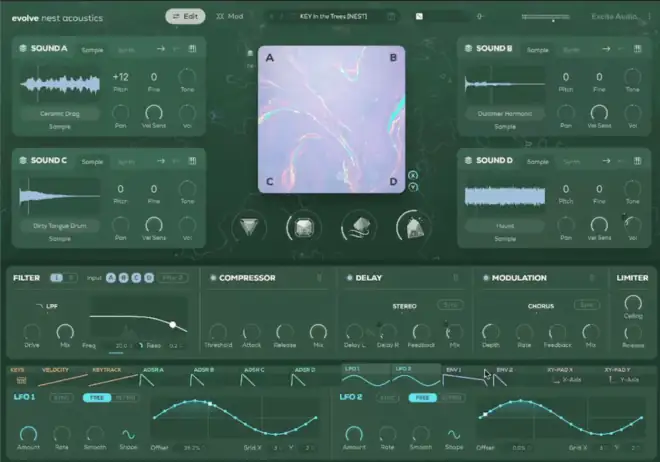This screenshot has width=660, height=462.
Task: Click the Sound B right arrow icon
Action: click(606, 49)
